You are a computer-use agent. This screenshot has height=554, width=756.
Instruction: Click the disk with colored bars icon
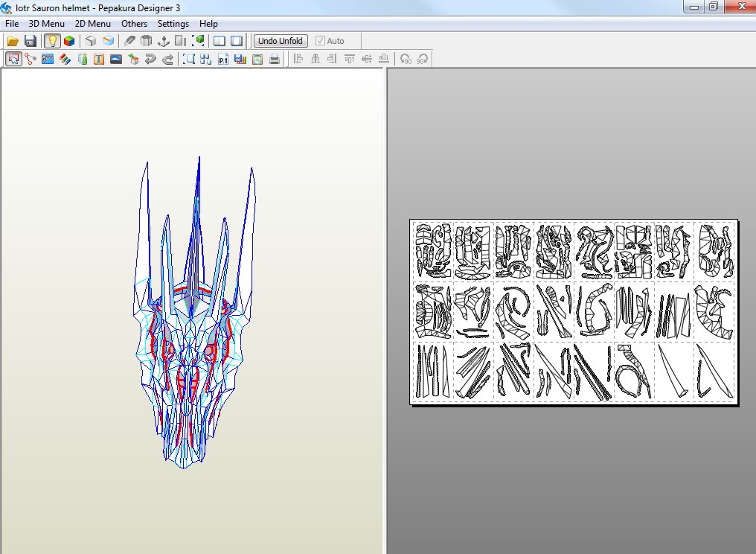pyautogui.click(x=240, y=60)
